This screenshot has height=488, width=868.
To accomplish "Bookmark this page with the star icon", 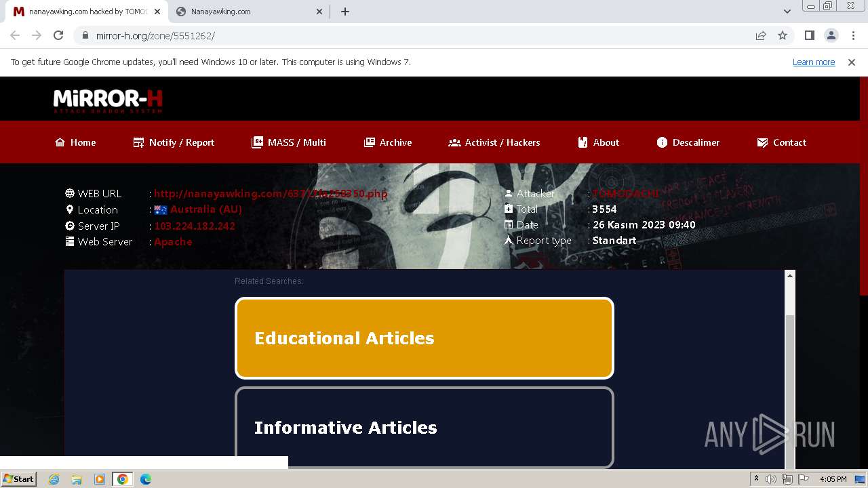I will tap(783, 35).
